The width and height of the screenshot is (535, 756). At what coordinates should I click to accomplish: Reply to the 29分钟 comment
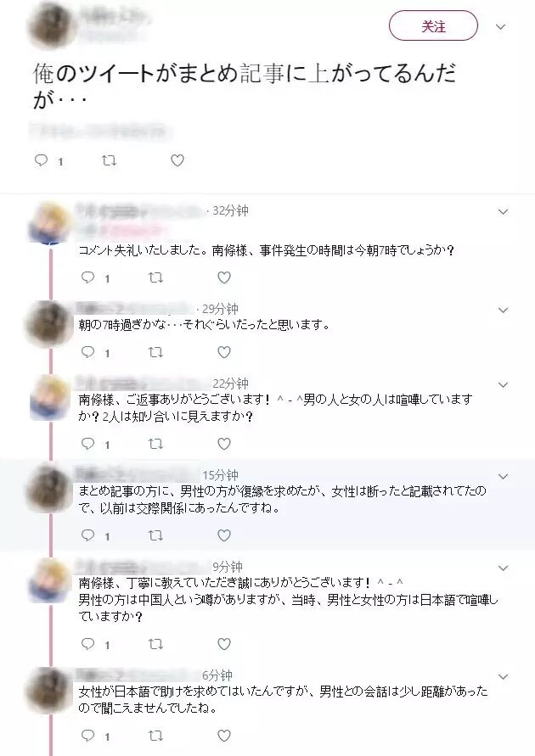pyautogui.click(x=87, y=352)
